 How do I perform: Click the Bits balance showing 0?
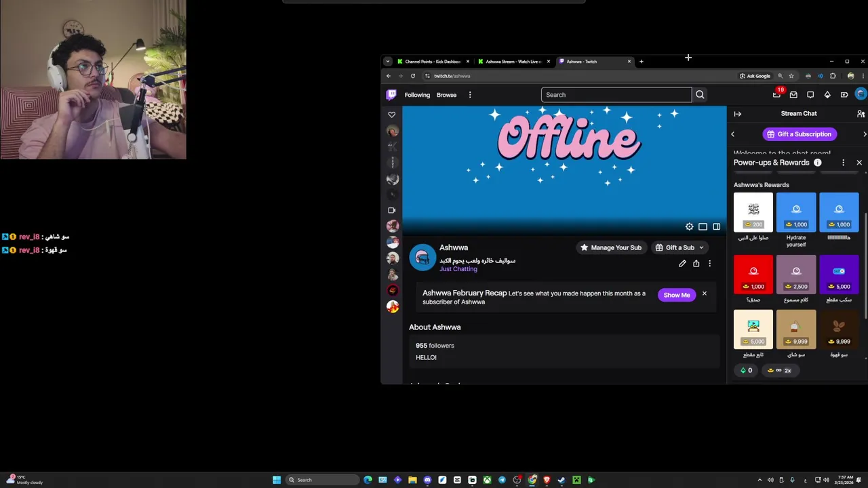point(746,370)
